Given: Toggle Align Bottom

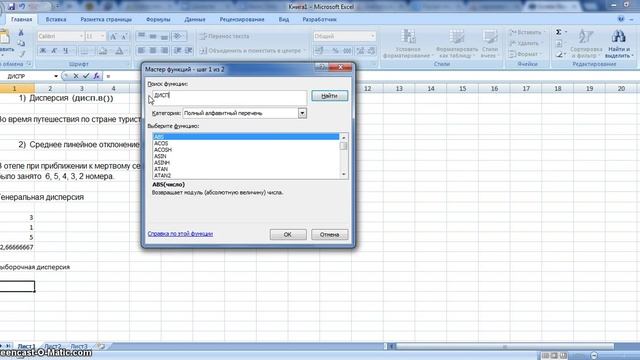Looking at the screenshot, I should click(x=164, y=36).
